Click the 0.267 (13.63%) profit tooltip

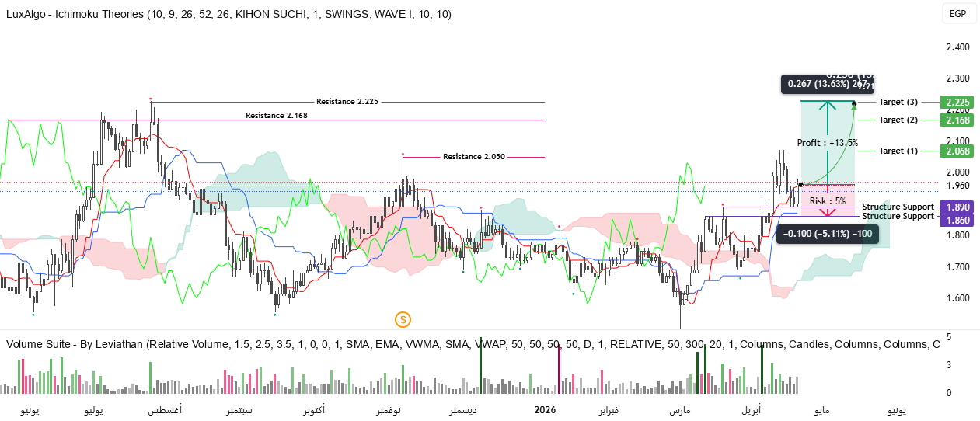click(827, 84)
